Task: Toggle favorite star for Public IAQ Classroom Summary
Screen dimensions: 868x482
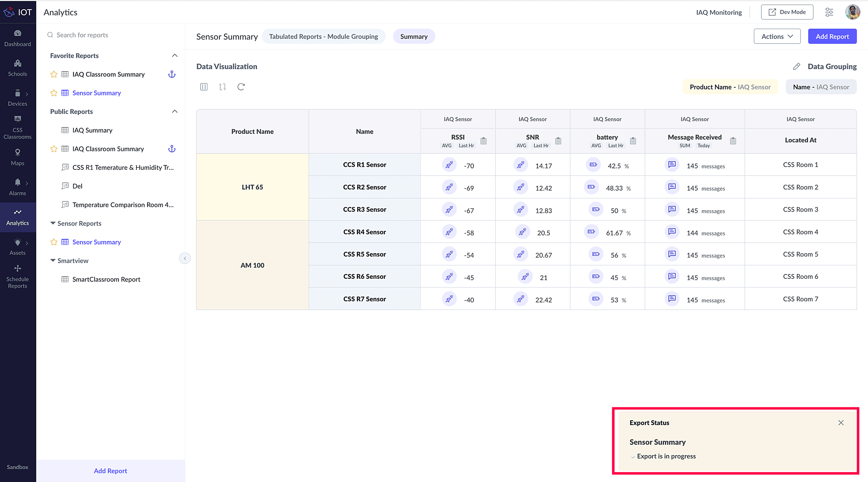Action: (x=54, y=149)
